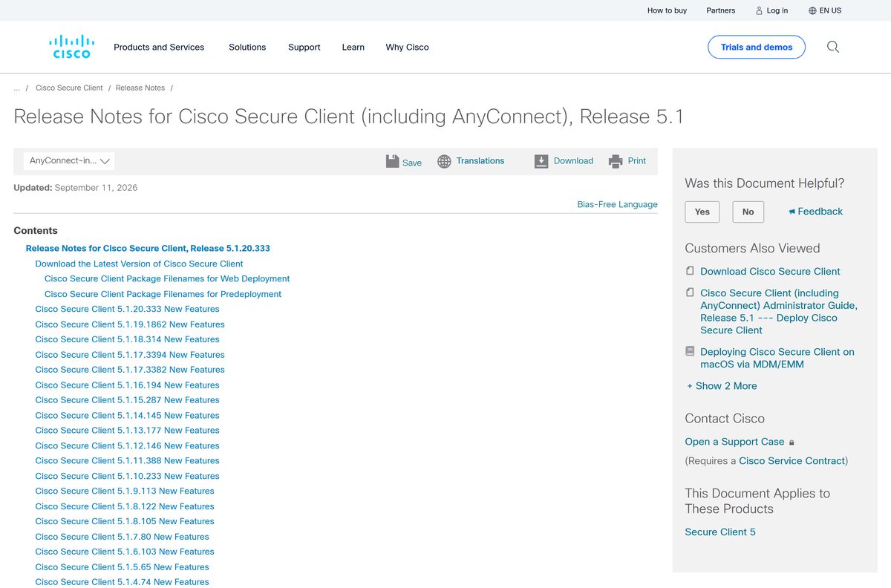Image resolution: width=891 pixels, height=588 pixels.
Task: Open 5.1.4.74 New Features link
Action: (123, 582)
